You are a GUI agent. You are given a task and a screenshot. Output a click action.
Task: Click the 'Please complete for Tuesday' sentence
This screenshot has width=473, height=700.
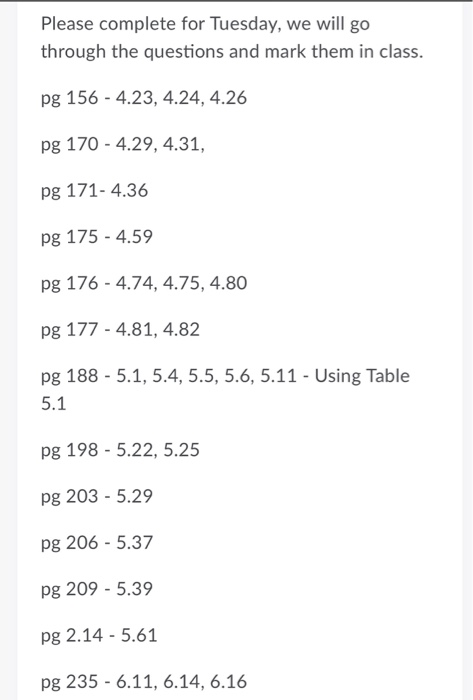(x=232, y=38)
